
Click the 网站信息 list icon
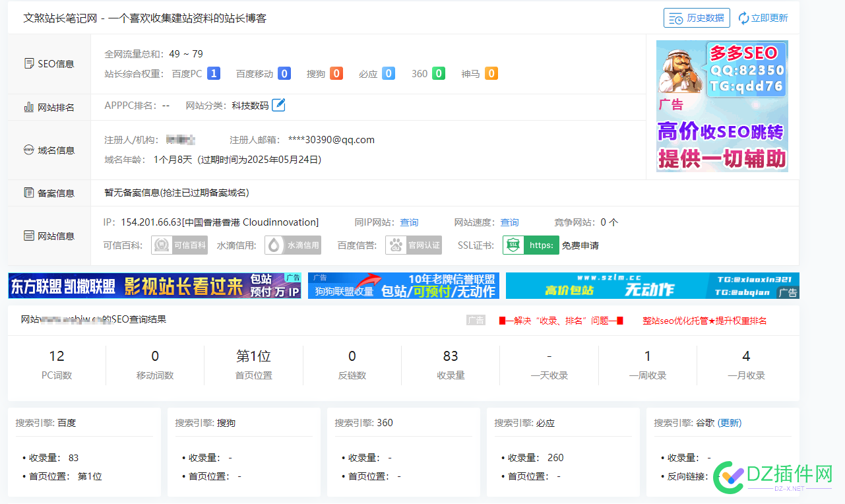tap(29, 236)
